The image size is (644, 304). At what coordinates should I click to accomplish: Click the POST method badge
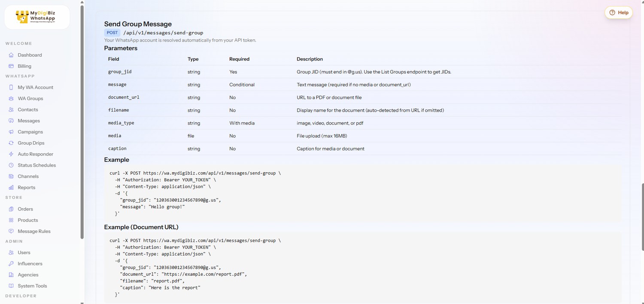pos(112,33)
